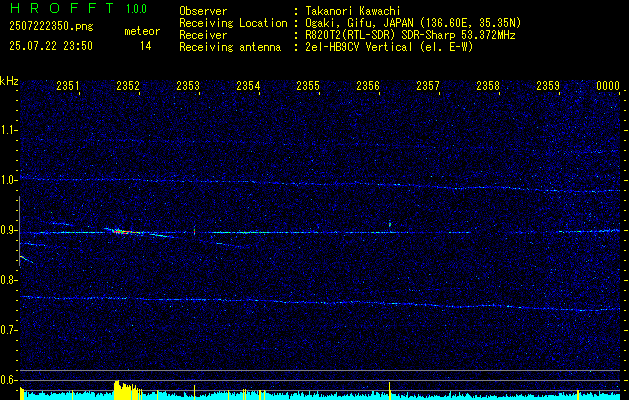The width and height of the screenshot is (629, 400).
Task: Click the HROFFT program title
Action: click(x=61, y=8)
